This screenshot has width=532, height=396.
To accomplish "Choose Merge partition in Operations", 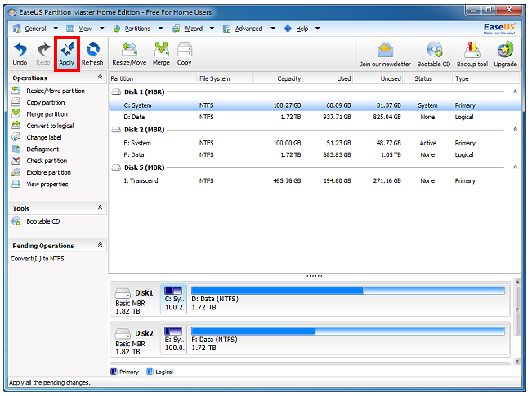I will click(x=40, y=114).
